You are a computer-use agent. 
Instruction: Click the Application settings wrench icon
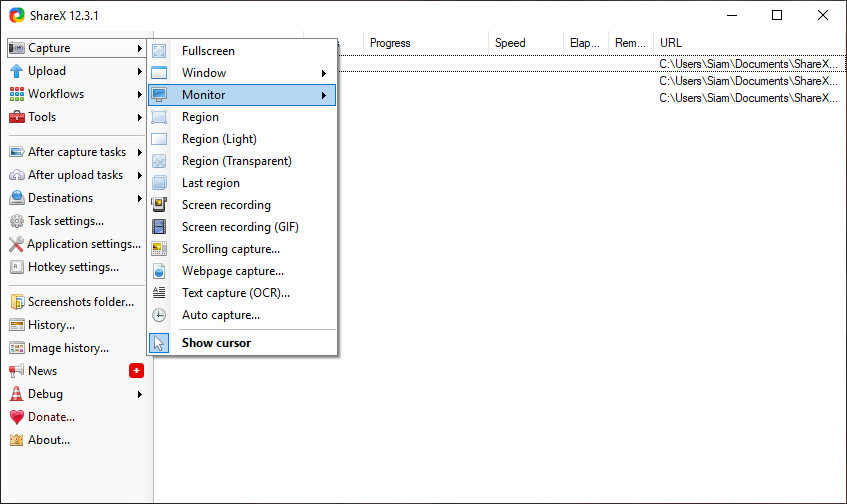tap(16, 244)
